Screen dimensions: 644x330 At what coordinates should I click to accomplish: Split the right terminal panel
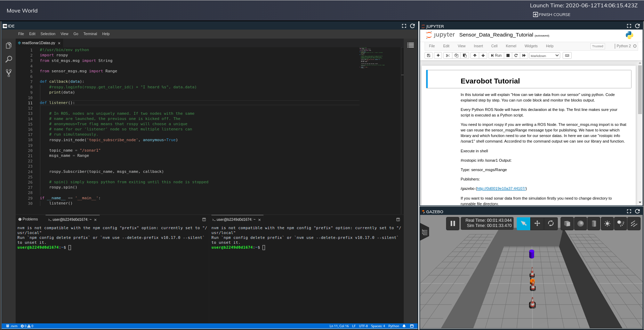coord(398,219)
